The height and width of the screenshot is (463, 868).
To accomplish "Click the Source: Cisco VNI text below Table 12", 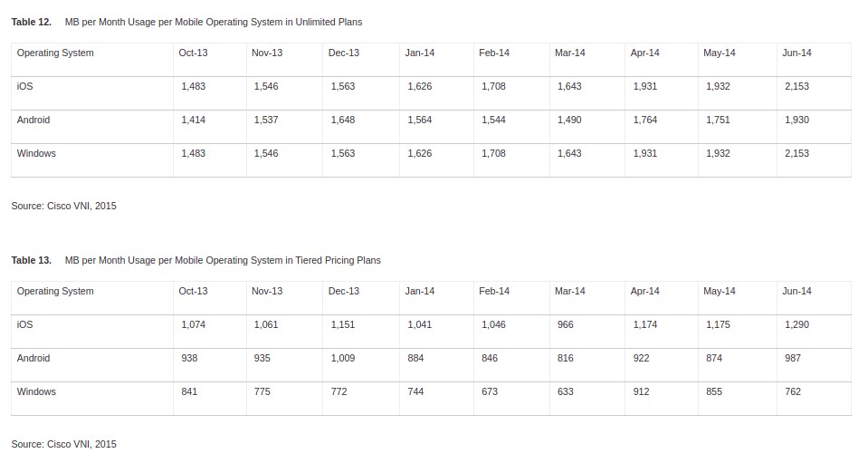I will pos(63,206).
